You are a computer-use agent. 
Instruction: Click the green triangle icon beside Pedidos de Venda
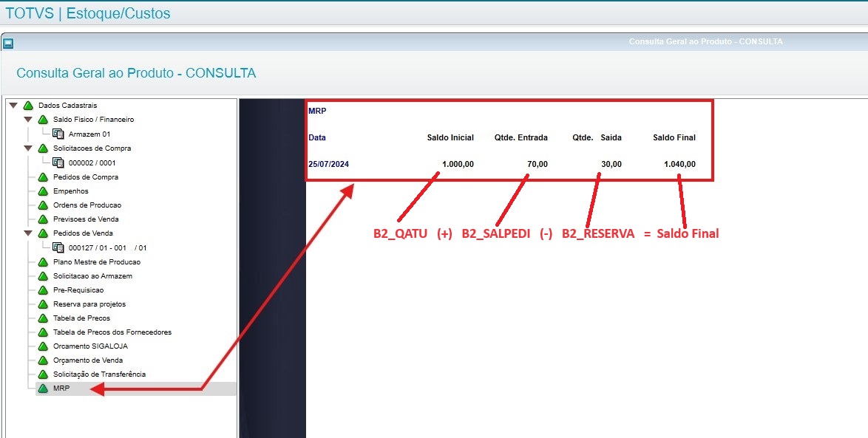click(43, 233)
